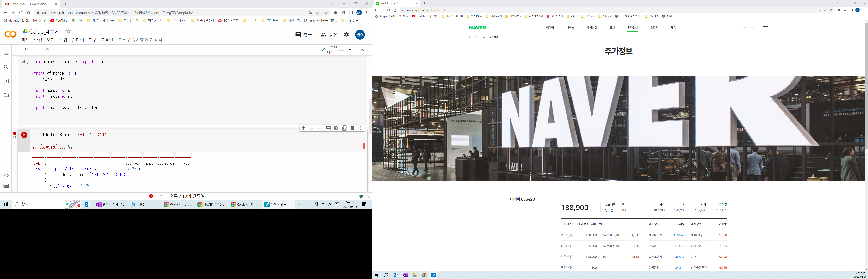
Task: Open the variables {x} inspector panel
Action: click(x=6, y=81)
